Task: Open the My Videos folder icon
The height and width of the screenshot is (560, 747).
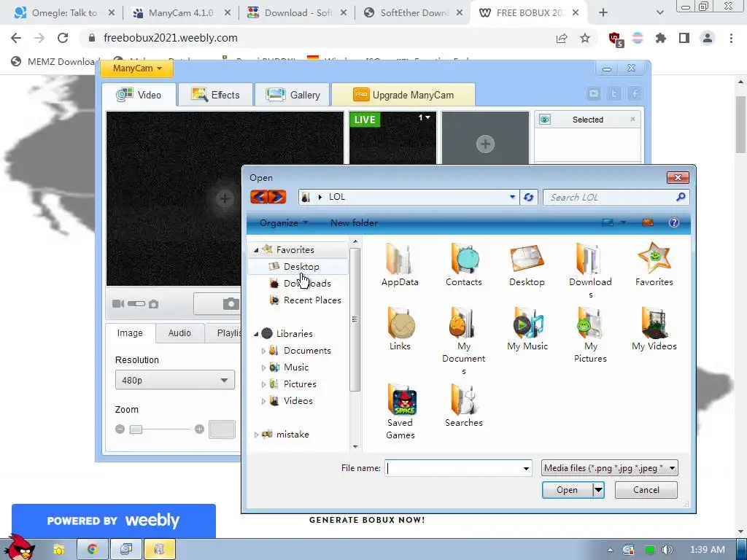Action: point(654,323)
